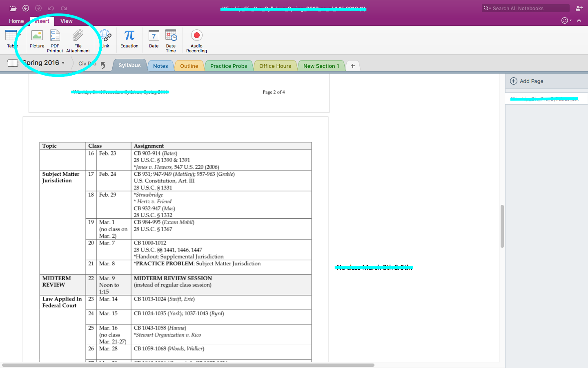Click Add Page in the sidebar
Viewport: 588px width, 368px height.
click(527, 81)
